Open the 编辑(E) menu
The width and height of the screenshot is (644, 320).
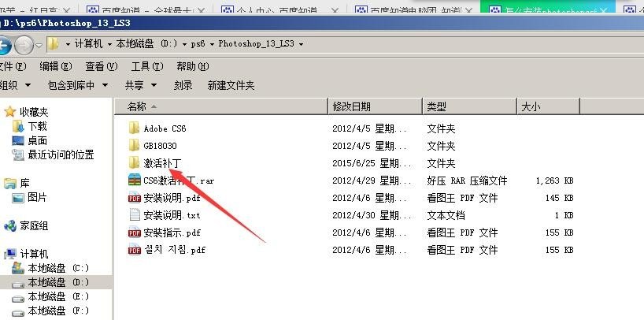[x=56, y=66]
